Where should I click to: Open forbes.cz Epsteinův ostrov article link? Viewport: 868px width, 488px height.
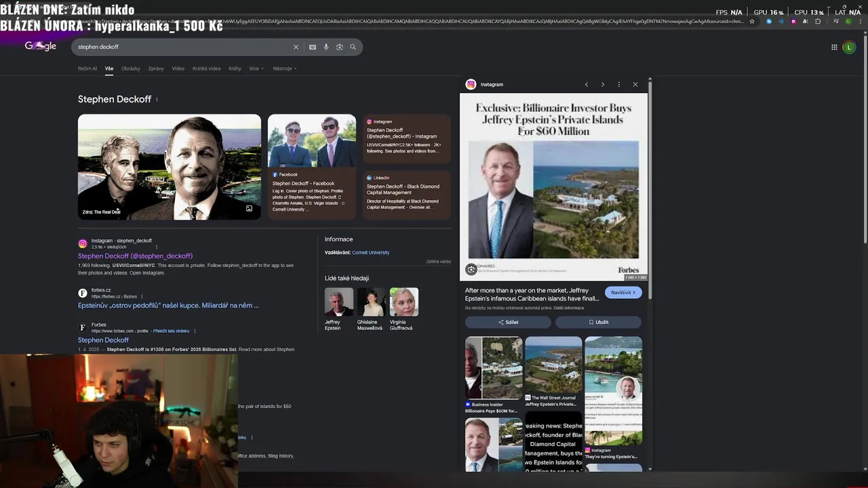pos(168,305)
